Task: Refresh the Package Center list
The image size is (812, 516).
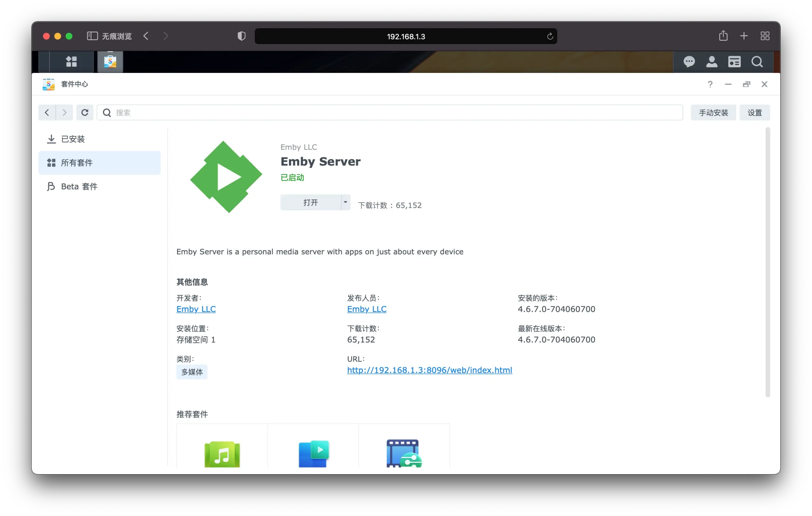Action: [x=85, y=113]
